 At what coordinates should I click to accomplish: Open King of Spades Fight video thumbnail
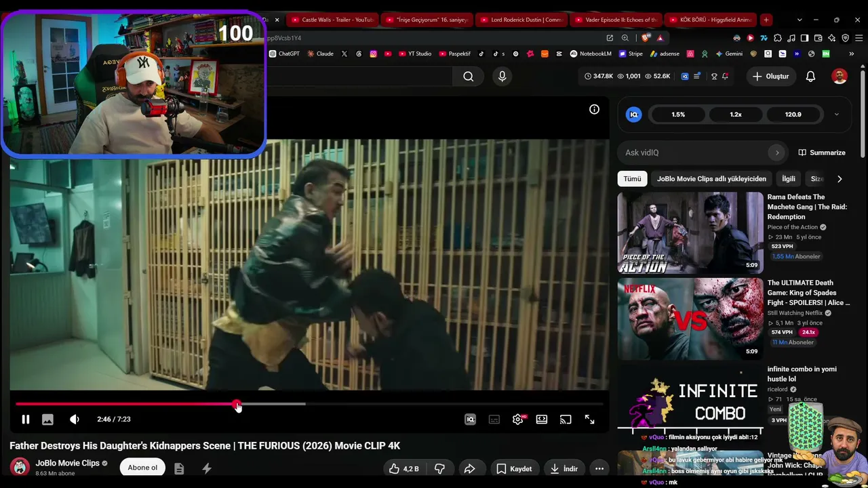[690, 319]
